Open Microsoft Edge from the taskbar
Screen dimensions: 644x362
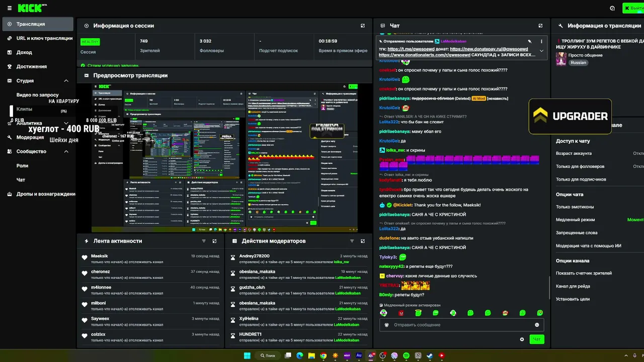(x=300, y=355)
